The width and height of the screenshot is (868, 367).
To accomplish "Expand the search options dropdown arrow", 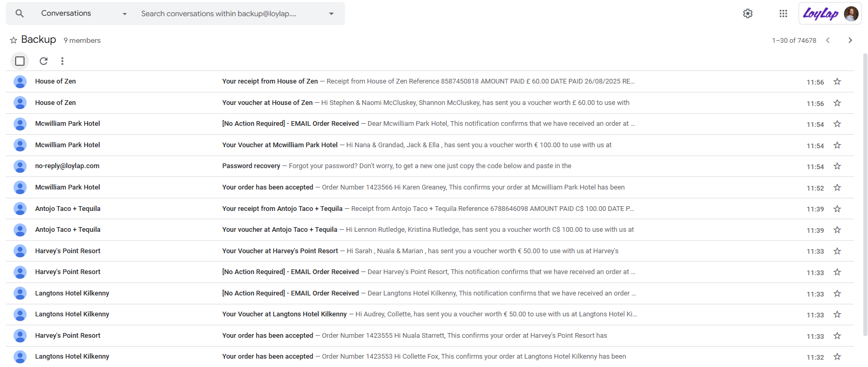I will [x=331, y=14].
